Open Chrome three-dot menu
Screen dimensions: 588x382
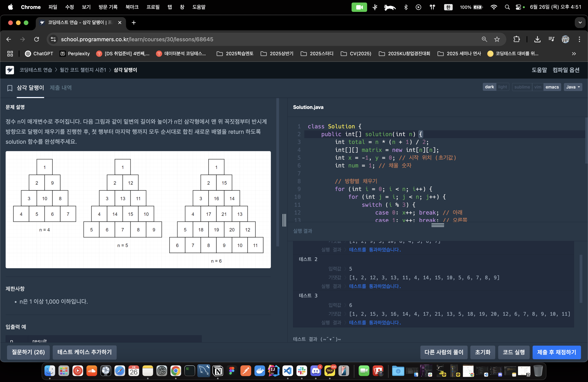click(x=579, y=39)
